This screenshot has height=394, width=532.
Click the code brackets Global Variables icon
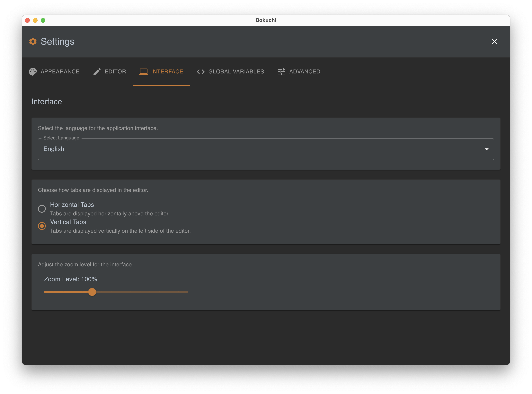(x=201, y=71)
